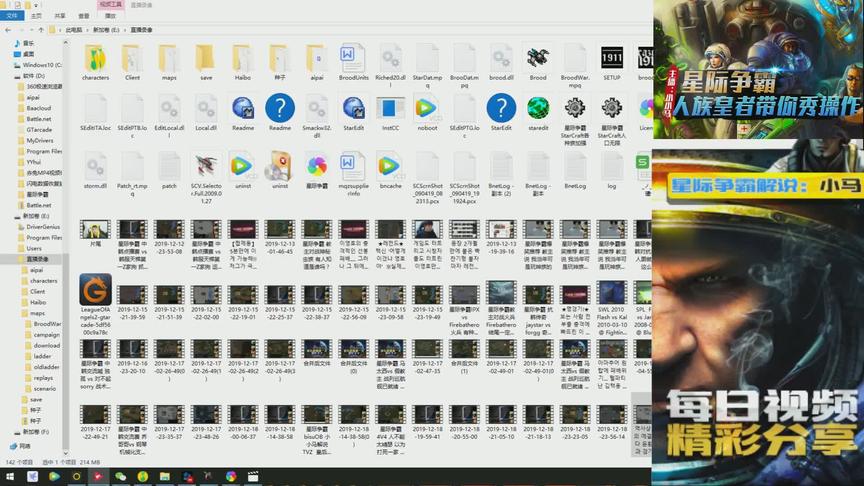Open the Client folder icon in the file grid

[x=132, y=58]
